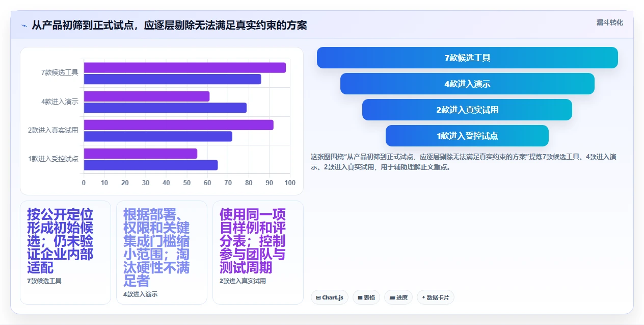Click the description paragraph starting 这张图围绕
The image size is (644, 325).
coord(464,162)
